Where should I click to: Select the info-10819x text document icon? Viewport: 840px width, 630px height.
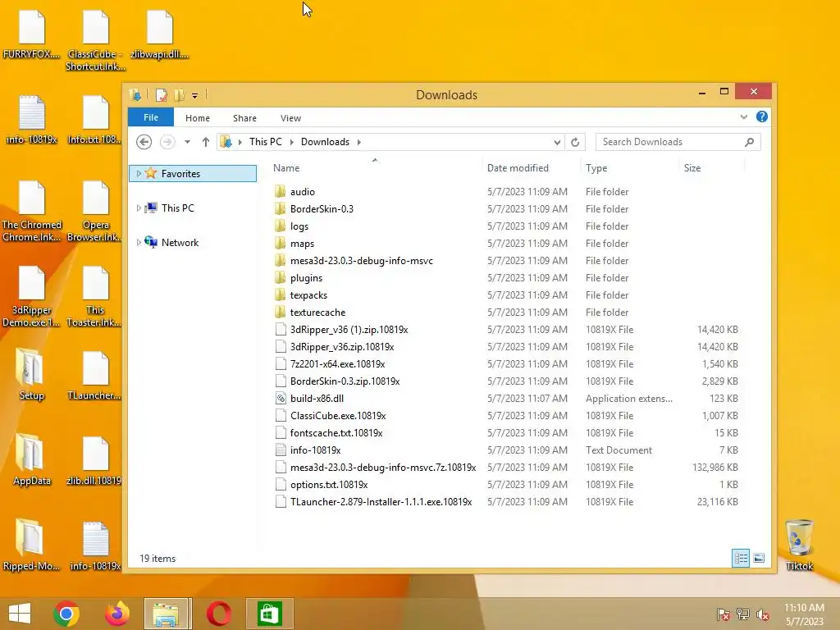pyautogui.click(x=281, y=450)
